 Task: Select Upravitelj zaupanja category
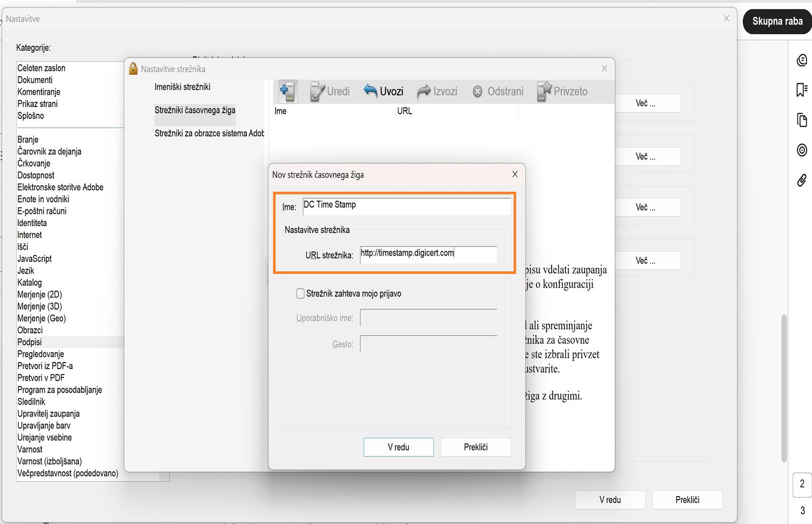pyautogui.click(x=49, y=414)
